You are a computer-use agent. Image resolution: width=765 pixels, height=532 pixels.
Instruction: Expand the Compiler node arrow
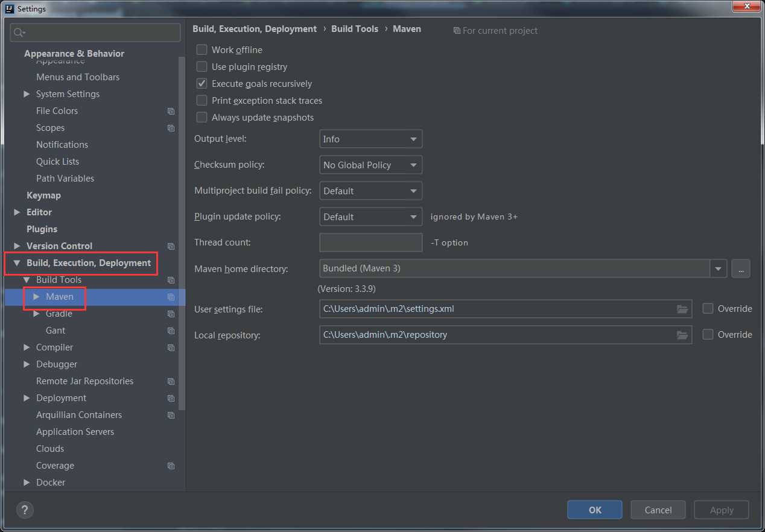pyautogui.click(x=27, y=347)
